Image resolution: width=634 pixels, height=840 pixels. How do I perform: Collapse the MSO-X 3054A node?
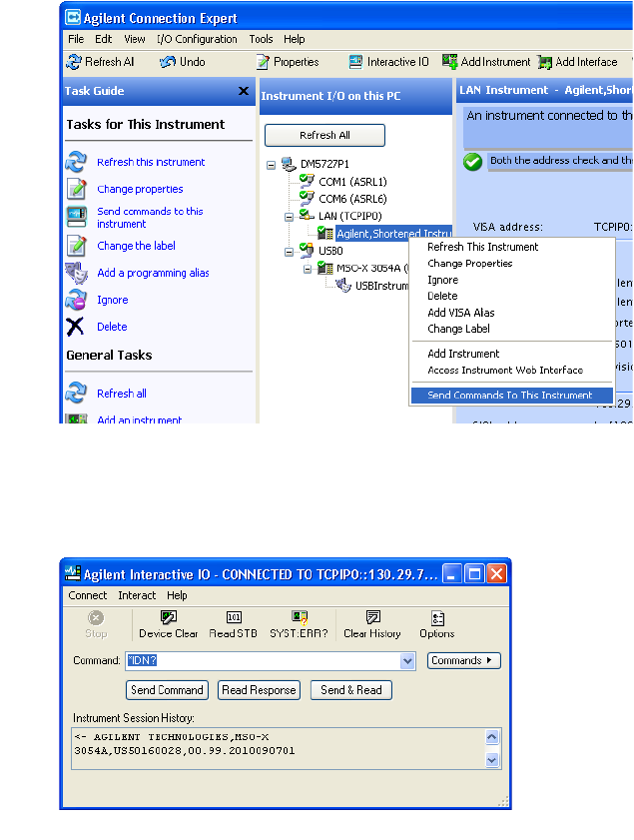(x=308, y=269)
